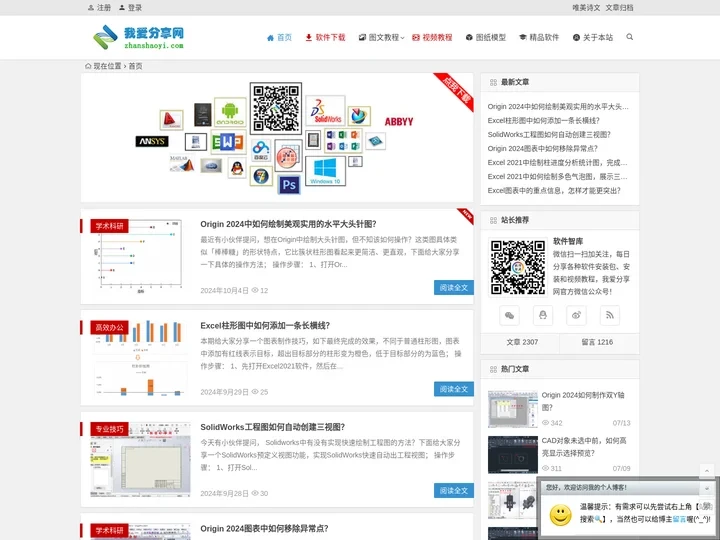The image size is (720, 540).
Task: Open sidebar link Excel柱形图中如何添加一条长横线
Action: tap(543, 120)
